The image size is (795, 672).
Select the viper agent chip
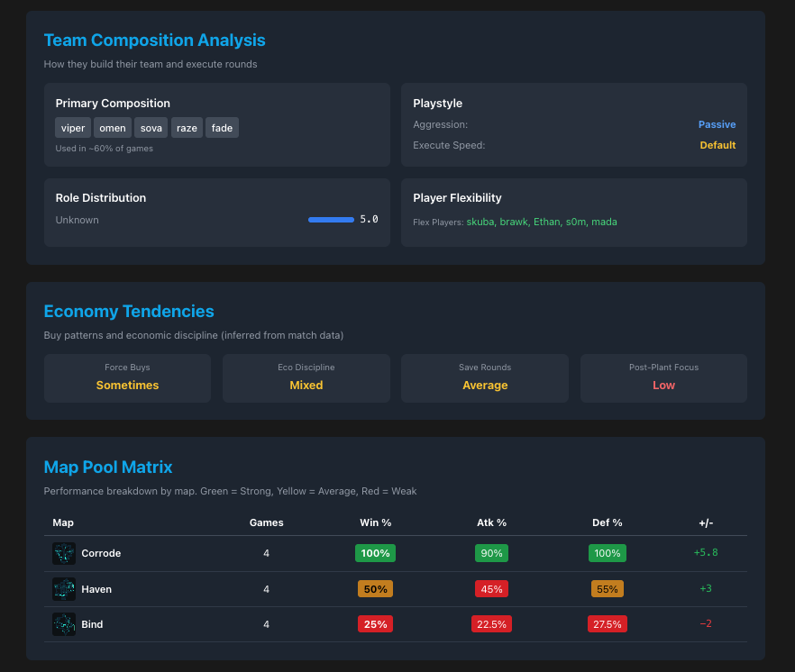click(x=73, y=128)
